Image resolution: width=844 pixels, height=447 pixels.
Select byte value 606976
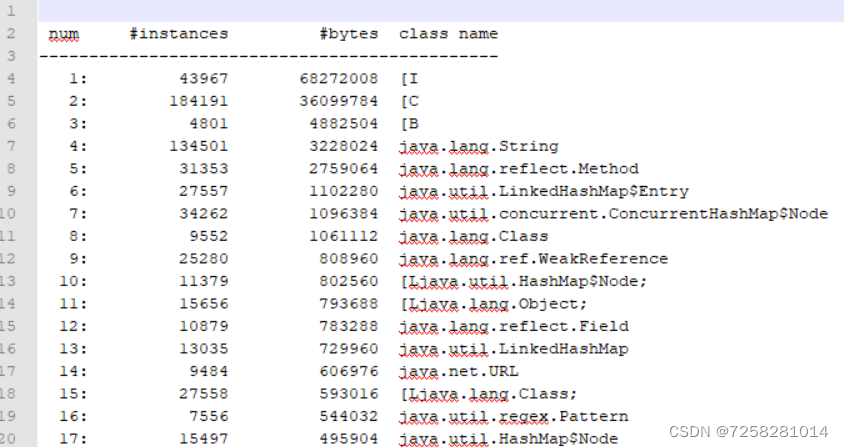pos(348,372)
